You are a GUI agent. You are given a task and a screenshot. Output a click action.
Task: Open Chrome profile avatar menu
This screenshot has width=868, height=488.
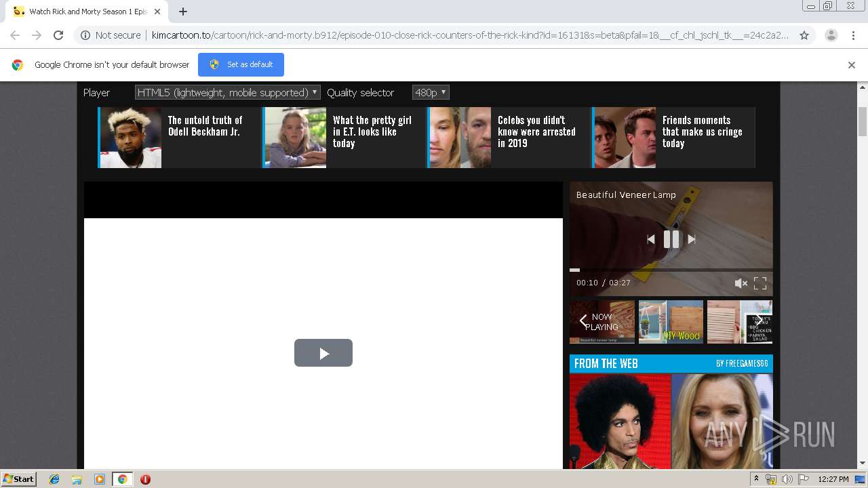click(831, 35)
